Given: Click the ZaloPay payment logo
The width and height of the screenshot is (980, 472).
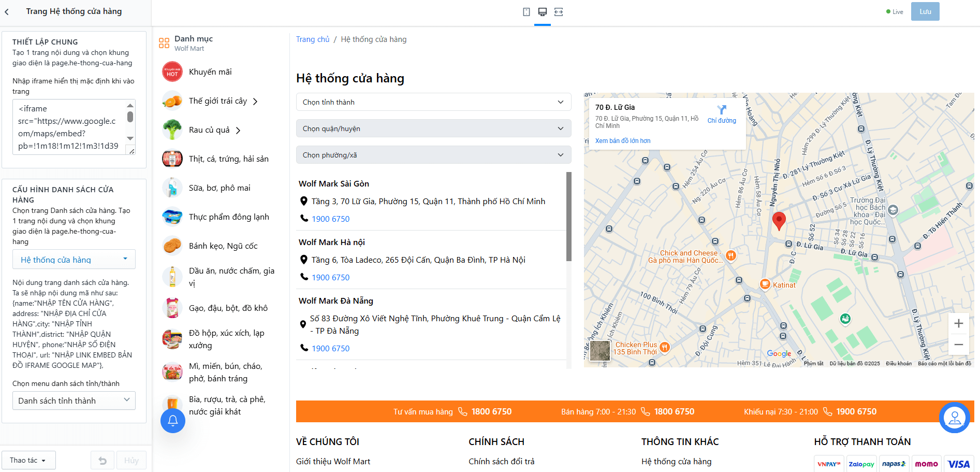Looking at the screenshot, I should point(861,464).
